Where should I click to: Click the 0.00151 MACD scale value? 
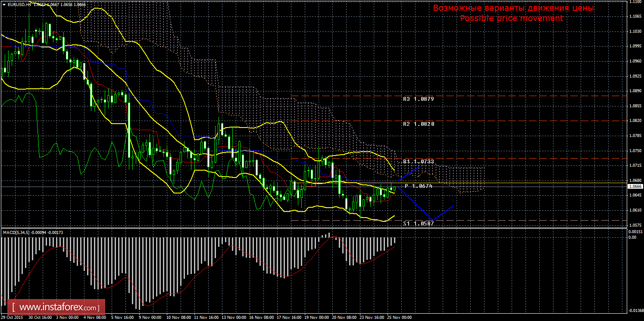point(634,231)
